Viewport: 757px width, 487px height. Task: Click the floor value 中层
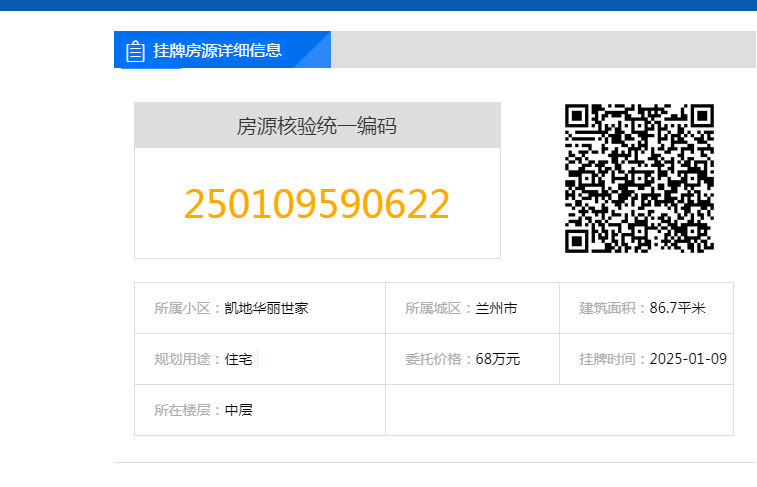pos(239,410)
